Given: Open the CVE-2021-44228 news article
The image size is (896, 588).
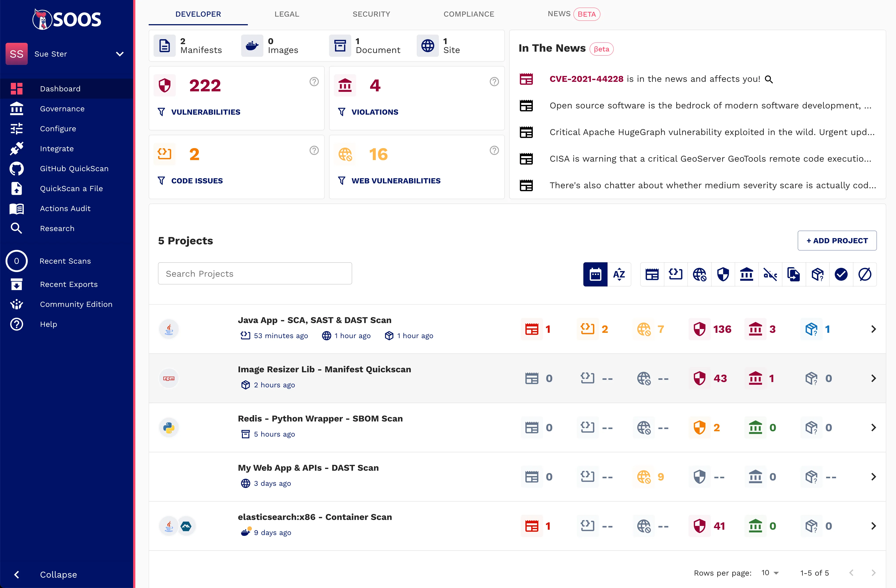Looking at the screenshot, I should (x=586, y=79).
